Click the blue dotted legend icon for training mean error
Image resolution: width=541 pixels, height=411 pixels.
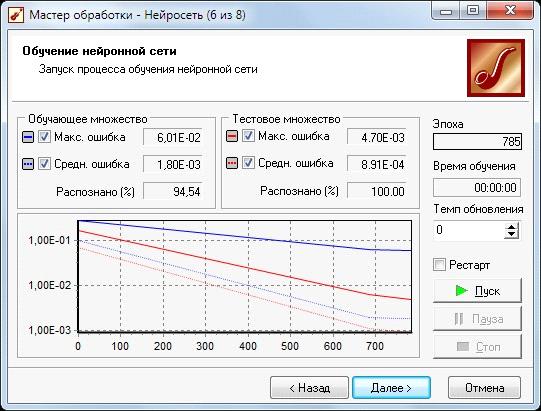pos(28,164)
